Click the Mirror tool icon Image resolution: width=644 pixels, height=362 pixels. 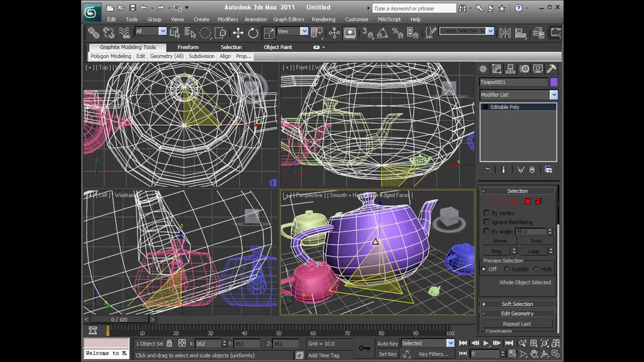coord(505,33)
